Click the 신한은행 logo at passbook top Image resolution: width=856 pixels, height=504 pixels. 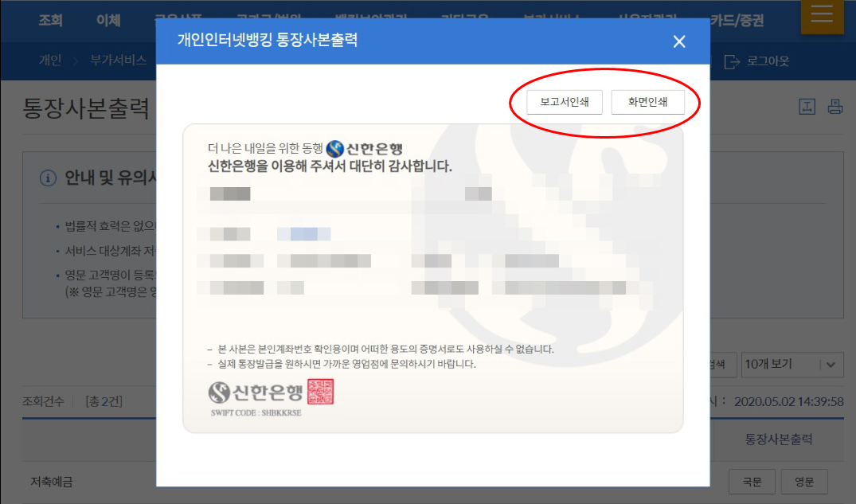[364, 149]
